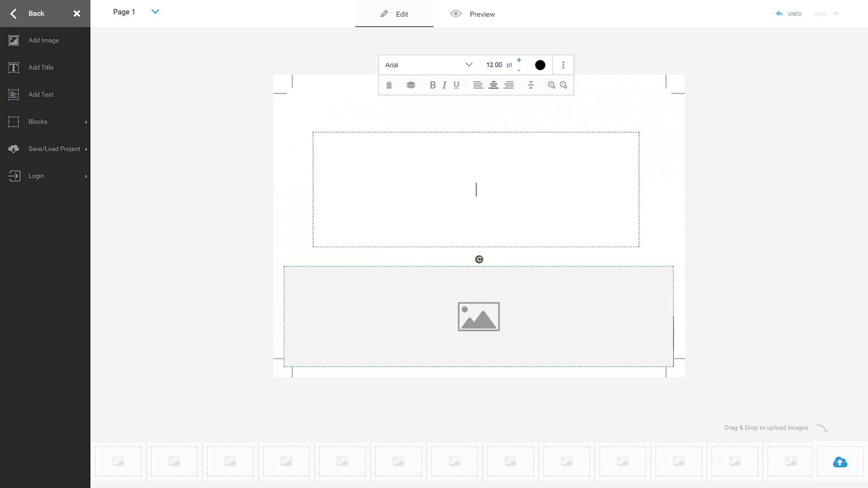Toggle underline formatting

(456, 85)
